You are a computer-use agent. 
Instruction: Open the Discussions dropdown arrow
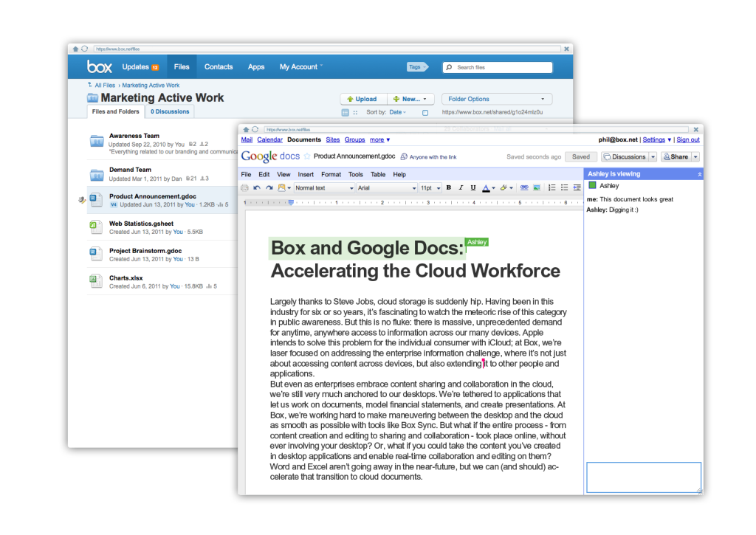point(653,156)
